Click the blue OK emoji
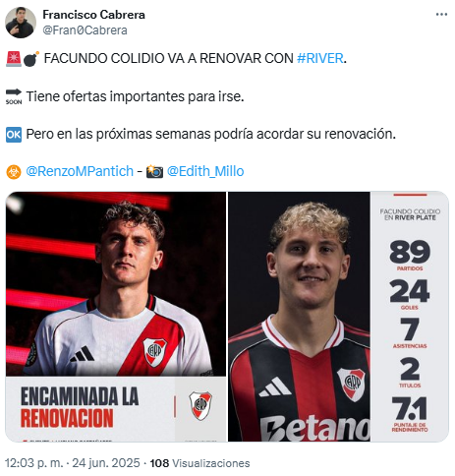 click(x=14, y=135)
